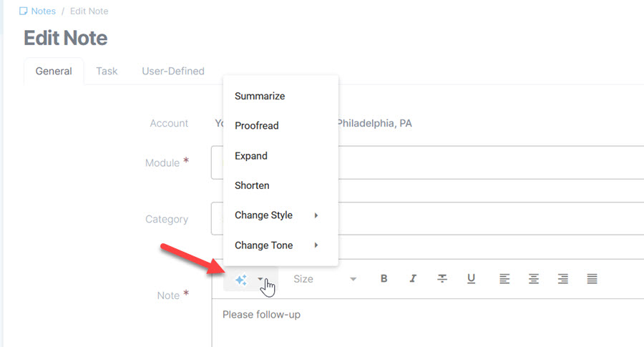Choose Summarize from the AI menu
Screen dimensions: 644x347
(x=260, y=96)
